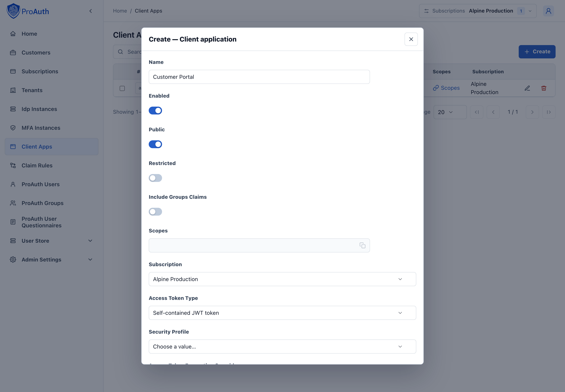Image resolution: width=565 pixels, height=392 pixels.
Task: Collapse the sidebar with the chevron icon
Action: click(90, 11)
